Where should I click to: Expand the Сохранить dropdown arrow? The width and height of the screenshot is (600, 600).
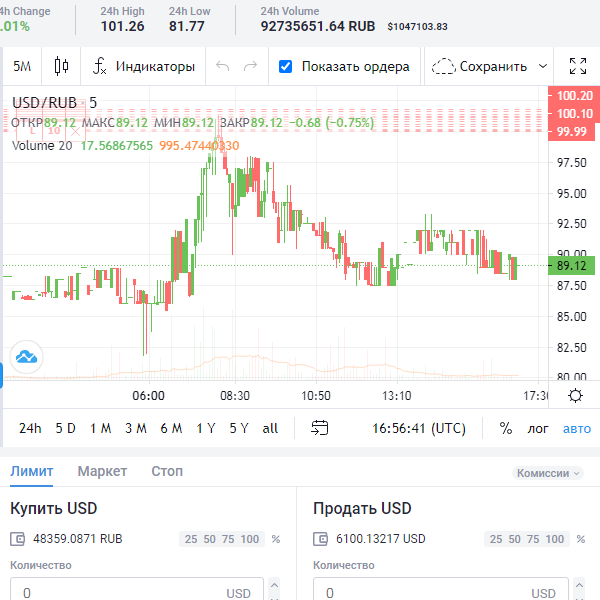543,67
